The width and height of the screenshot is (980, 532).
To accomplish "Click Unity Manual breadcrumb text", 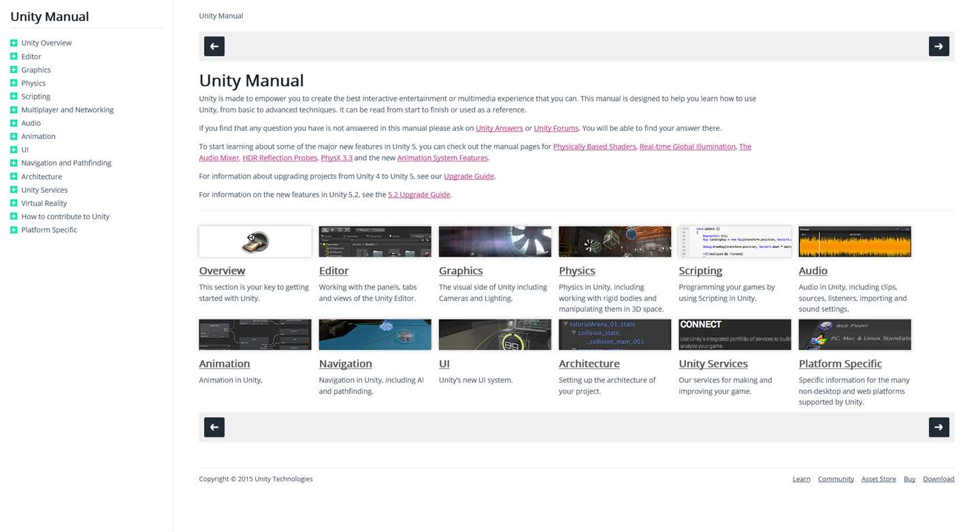I will click(x=220, y=16).
